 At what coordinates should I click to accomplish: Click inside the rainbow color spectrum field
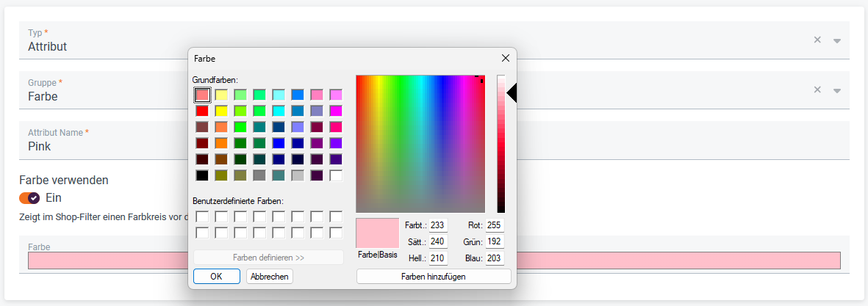click(x=420, y=144)
